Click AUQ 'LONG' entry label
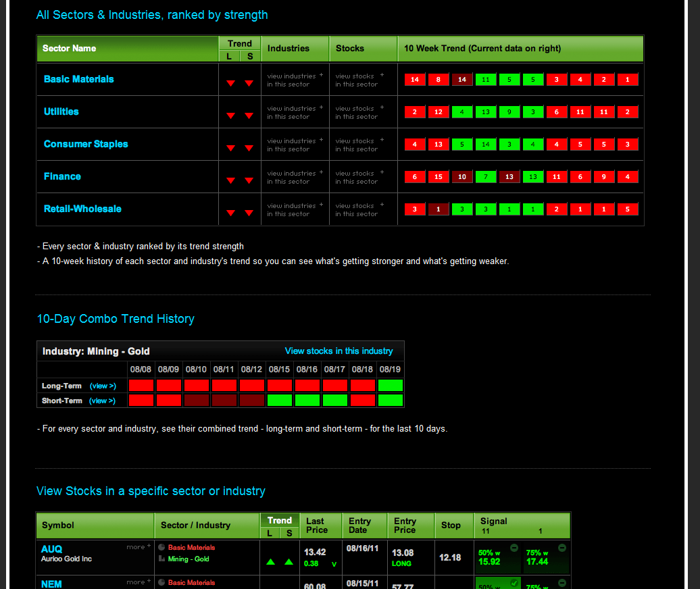 click(401, 563)
